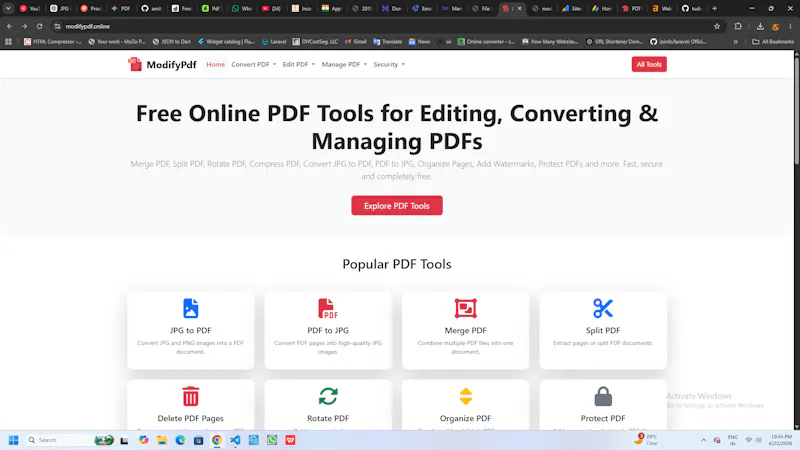Viewport: 800px width, 450px height.
Task: Click the ENG IN language indicator
Action: tap(733, 440)
